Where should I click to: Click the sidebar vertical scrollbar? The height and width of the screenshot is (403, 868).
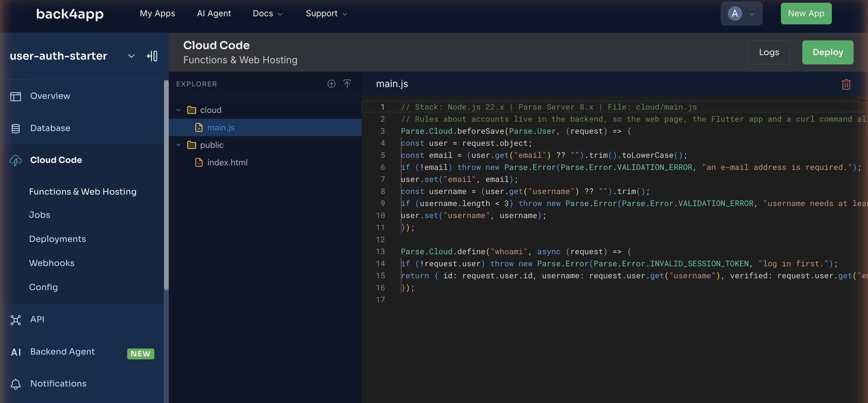(x=166, y=184)
